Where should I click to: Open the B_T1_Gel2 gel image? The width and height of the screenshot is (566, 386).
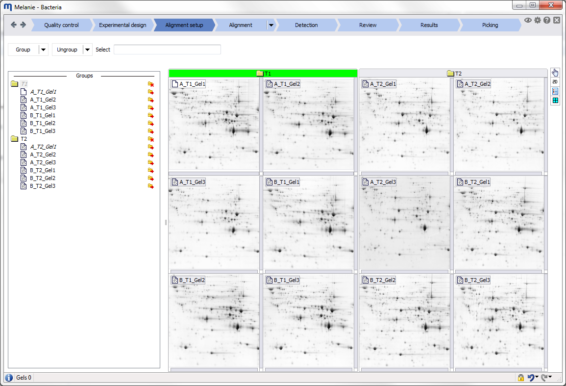pyautogui.click(x=214, y=321)
